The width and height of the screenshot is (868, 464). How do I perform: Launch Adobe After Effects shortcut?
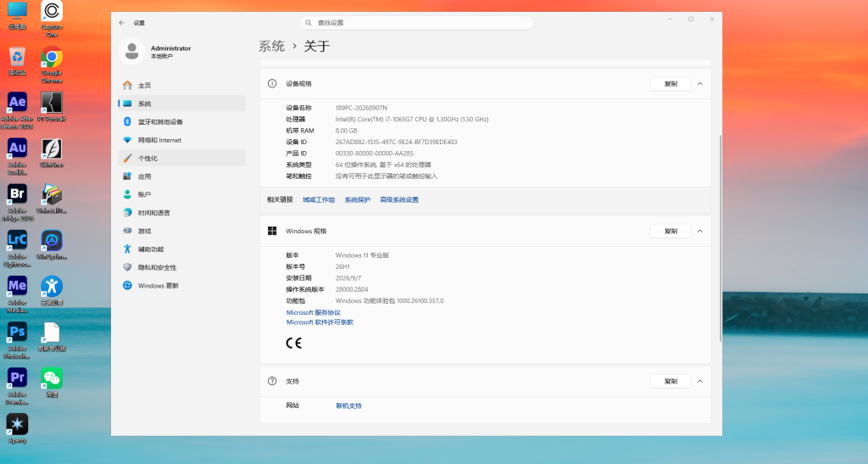point(17,111)
